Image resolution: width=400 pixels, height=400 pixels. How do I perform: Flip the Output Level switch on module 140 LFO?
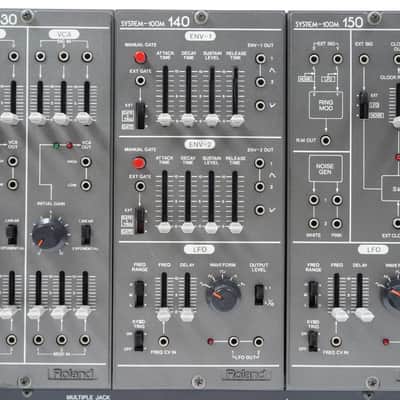[259, 295]
